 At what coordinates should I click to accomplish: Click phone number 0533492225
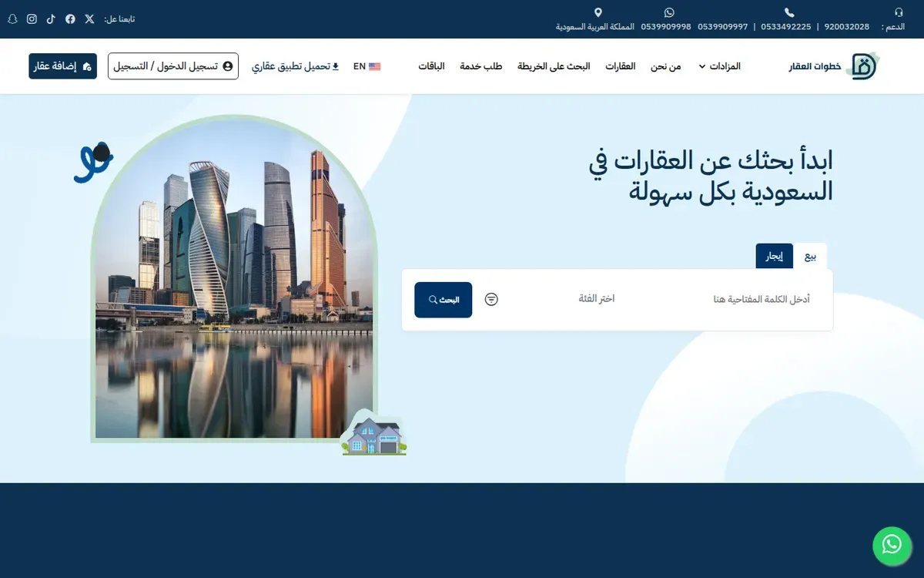pos(785,27)
